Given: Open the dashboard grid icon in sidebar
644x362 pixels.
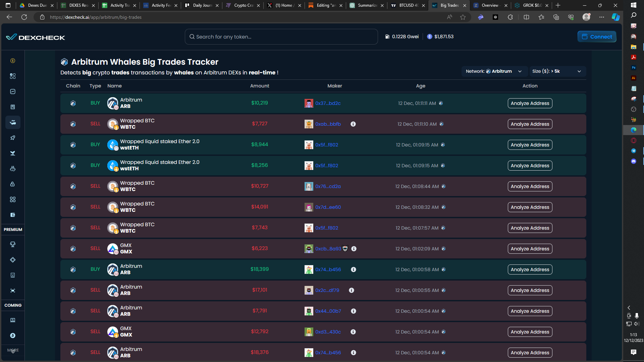Looking at the screenshot, I should [13, 76].
